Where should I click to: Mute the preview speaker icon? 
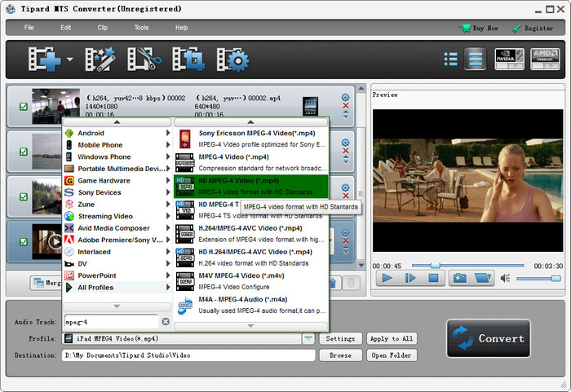coord(505,279)
